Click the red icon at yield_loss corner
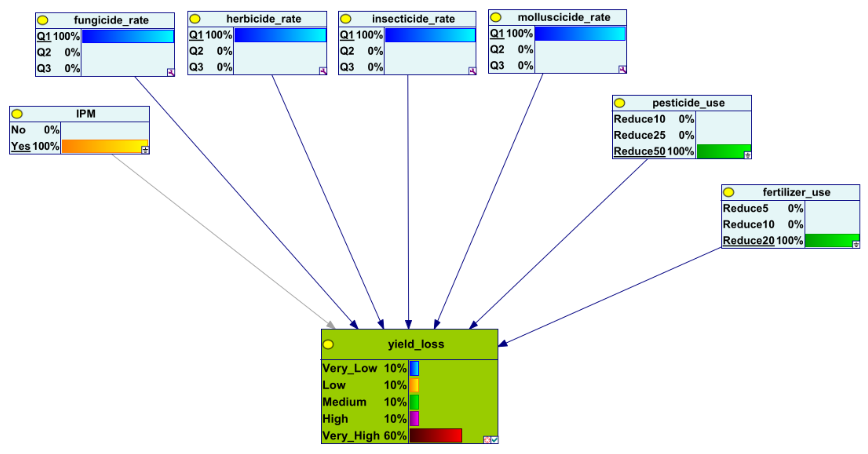 487,439
